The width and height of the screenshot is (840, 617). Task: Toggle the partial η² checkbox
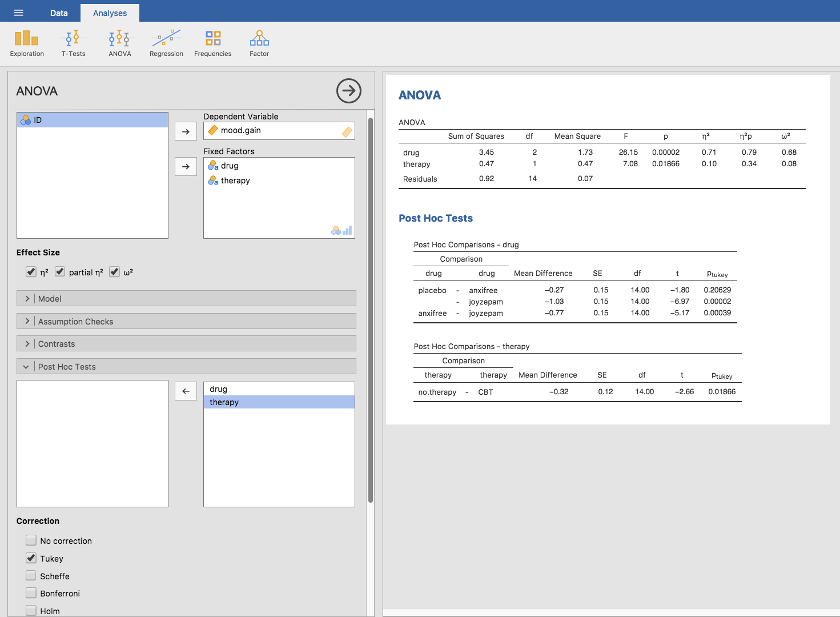click(x=60, y=272)
